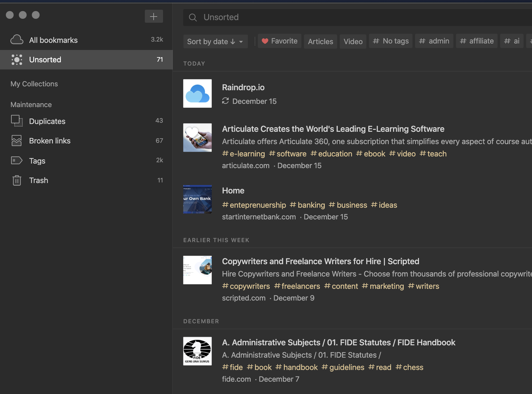Open Broken links list
This screenshot has width=532, height=394.
86,141
